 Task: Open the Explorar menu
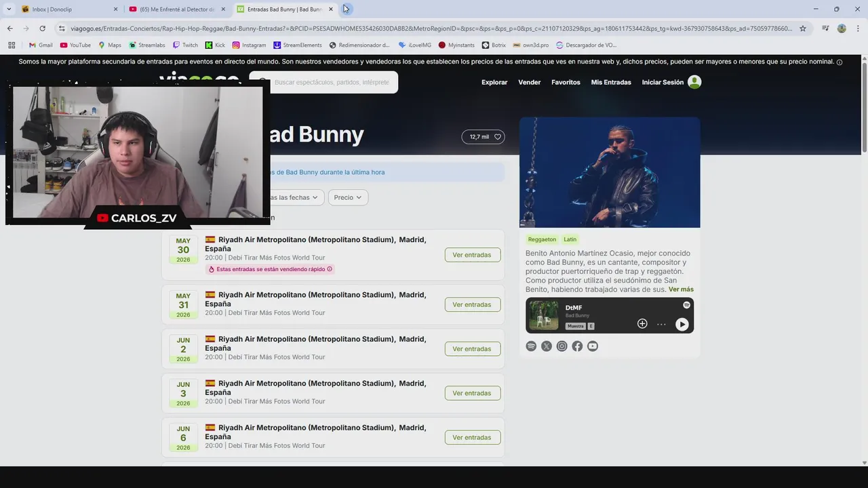click(x=494, y=82)
